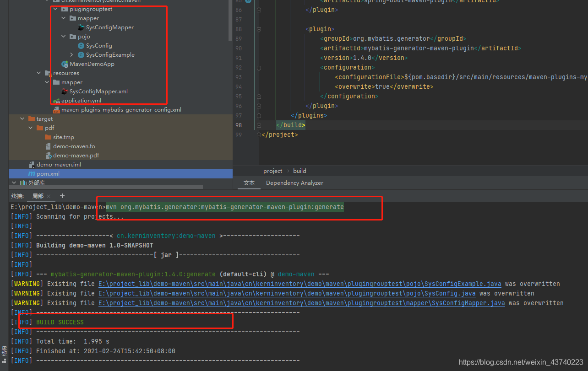This screenshot has height=371, width=588.
Task: Switch to the 文本 editor tab
Action: tap(249, 183)
